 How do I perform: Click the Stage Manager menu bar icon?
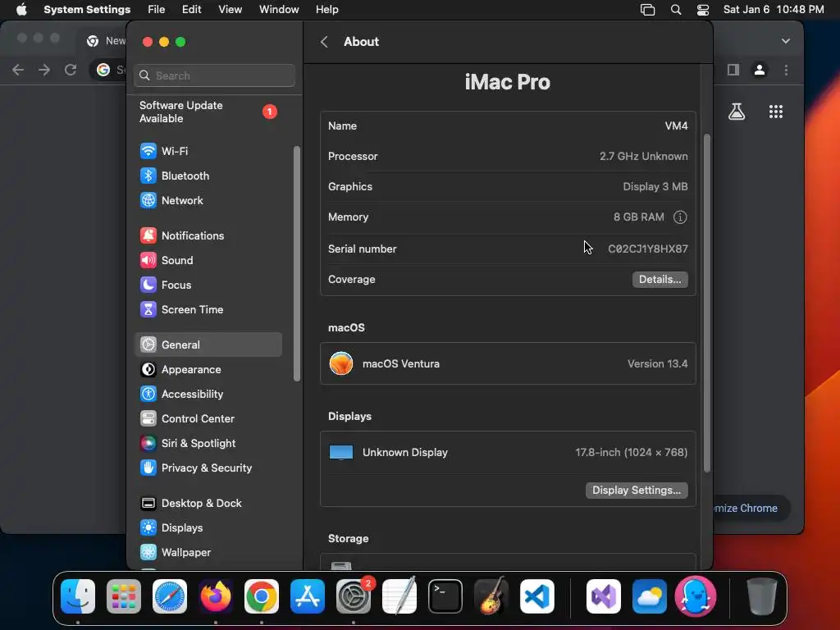point(648,10)
